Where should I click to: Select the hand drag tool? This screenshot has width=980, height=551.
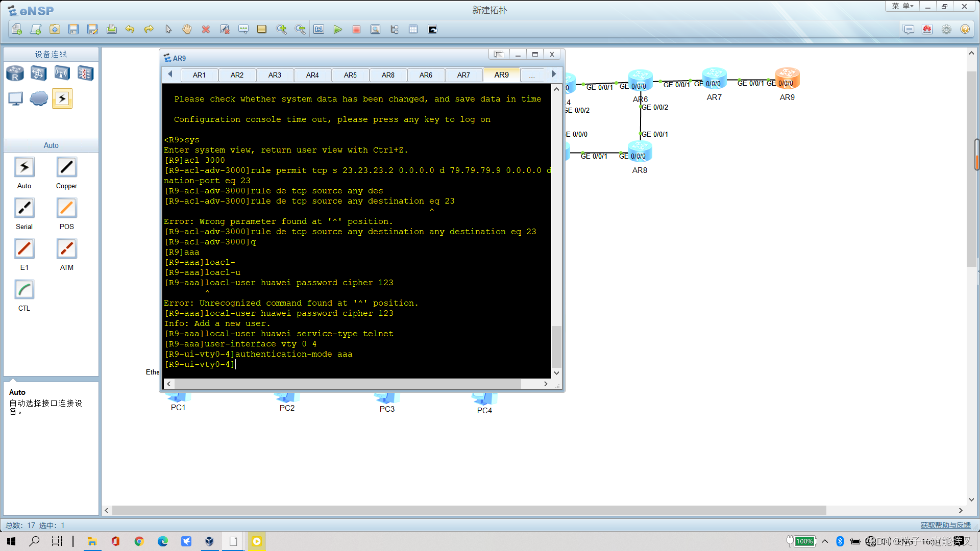click(187, 30)
